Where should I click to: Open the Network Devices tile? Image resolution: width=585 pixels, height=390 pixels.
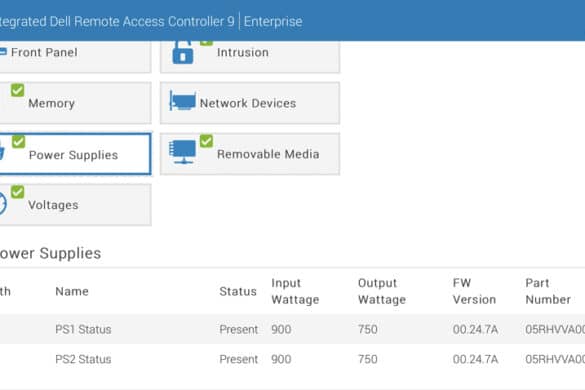250,103
